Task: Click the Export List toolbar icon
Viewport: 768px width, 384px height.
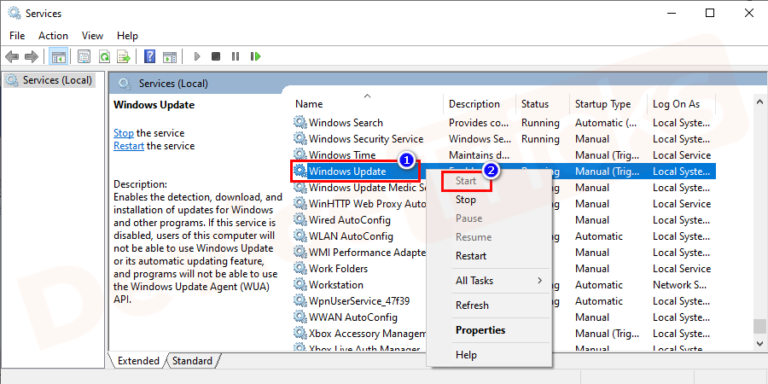Action: pyautogui.click(x=123, y=57)
